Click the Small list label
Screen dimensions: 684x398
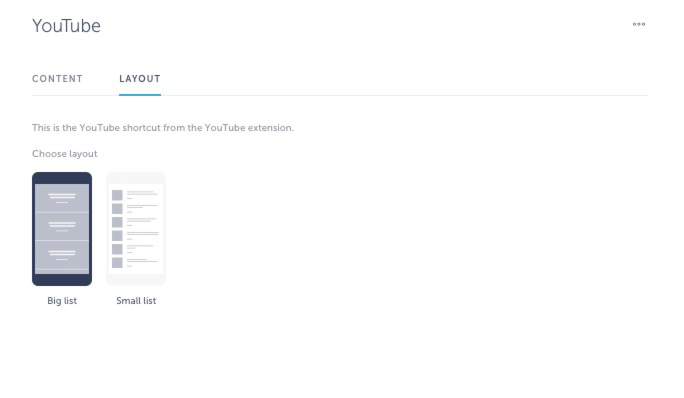pos(136,301)
